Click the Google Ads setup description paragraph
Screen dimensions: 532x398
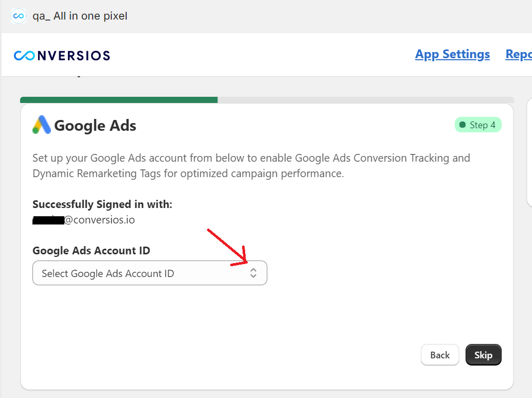[x=251, y=166]
